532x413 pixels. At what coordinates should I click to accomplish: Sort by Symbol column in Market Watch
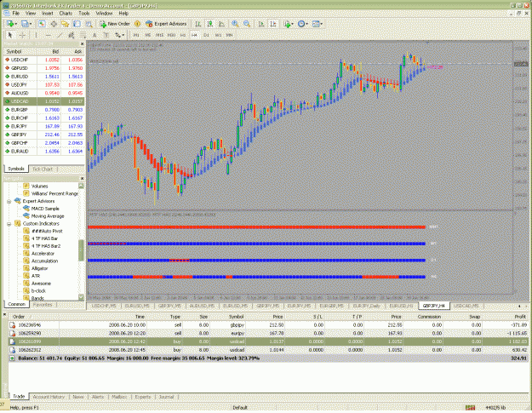click(14, 52)
